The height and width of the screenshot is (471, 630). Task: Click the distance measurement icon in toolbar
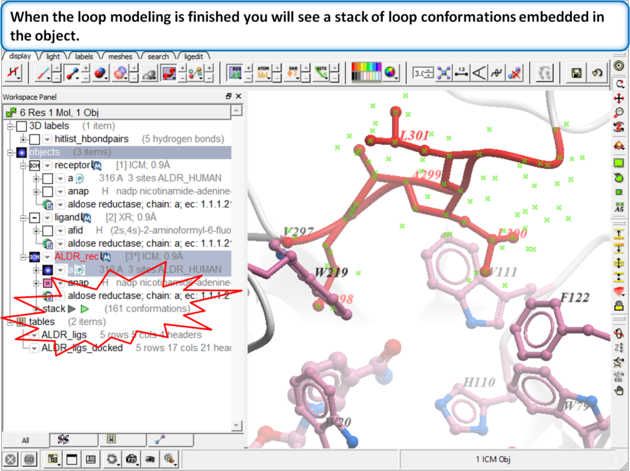[x=461, y=73]
